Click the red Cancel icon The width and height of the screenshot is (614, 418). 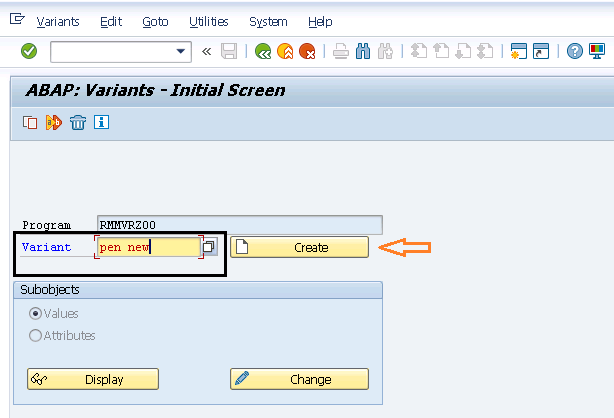(307, 51)
